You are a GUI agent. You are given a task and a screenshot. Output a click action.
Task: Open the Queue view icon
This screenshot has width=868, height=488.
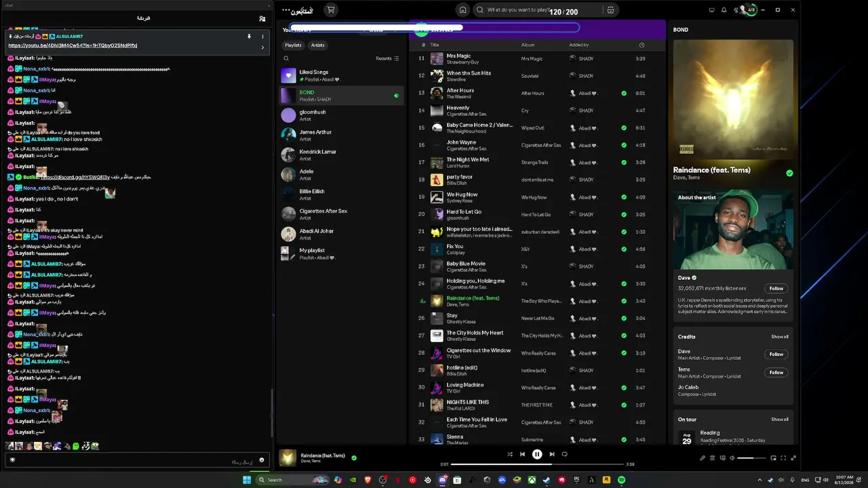click(x=712, y=458)
